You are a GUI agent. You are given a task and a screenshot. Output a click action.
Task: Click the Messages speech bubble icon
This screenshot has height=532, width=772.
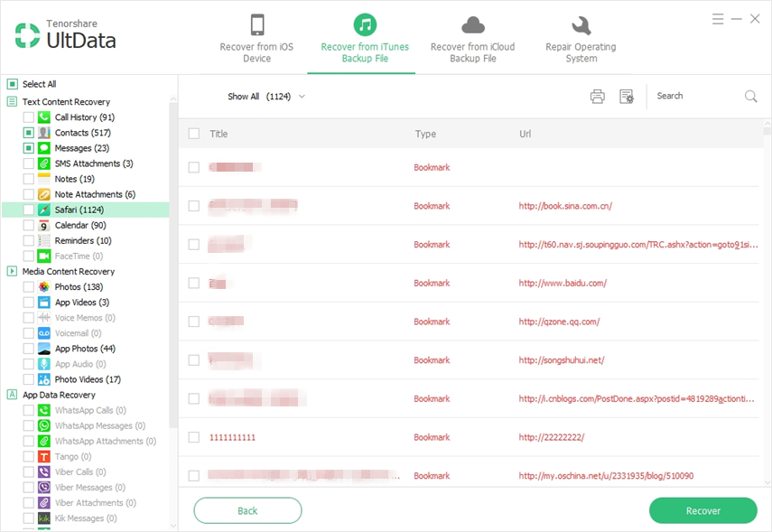pyautogui.click(x=44, y=148)
